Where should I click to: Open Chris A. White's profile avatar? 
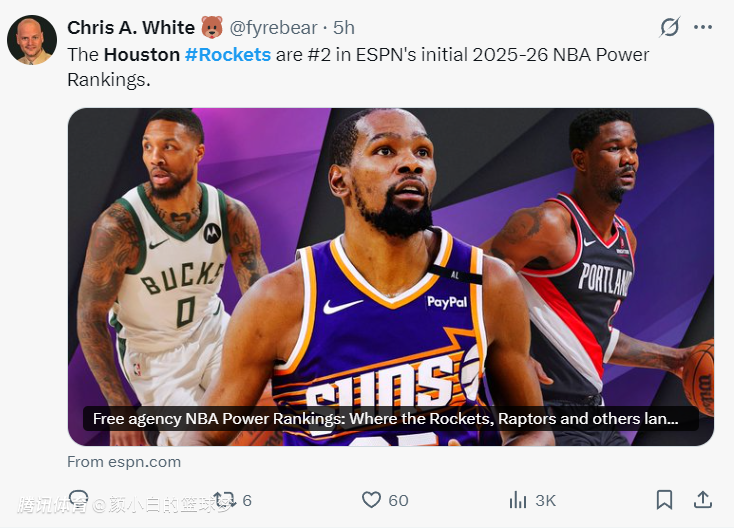32,39
